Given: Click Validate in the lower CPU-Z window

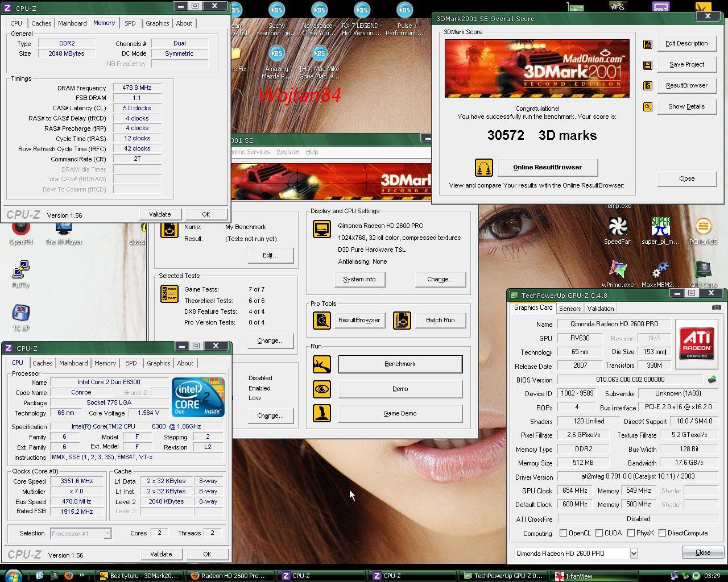Looking at the screenshot, I should tap(161, 554).
